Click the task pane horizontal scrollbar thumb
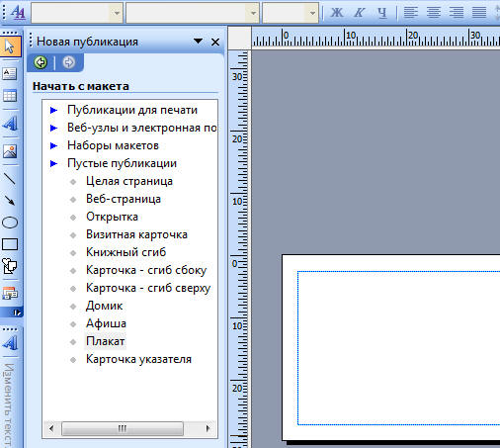This screenshot has width=500, height=448. point(123,428)
